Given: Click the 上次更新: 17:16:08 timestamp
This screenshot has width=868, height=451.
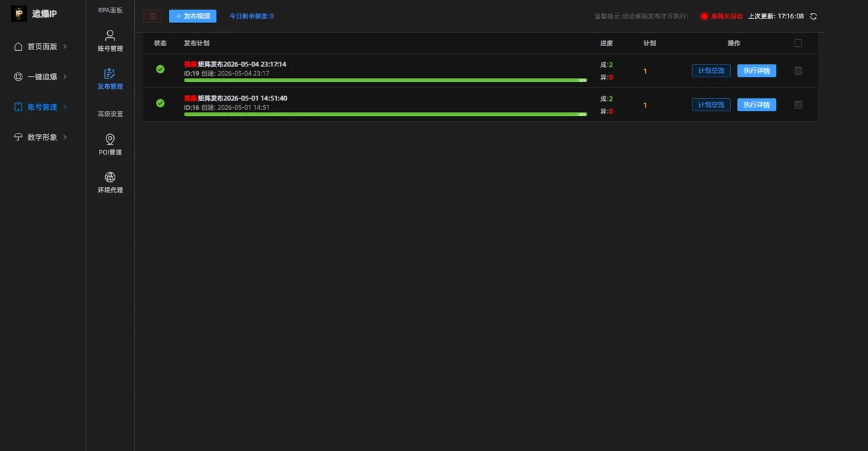Looking at the screenshot, I should tap(776, 16).
